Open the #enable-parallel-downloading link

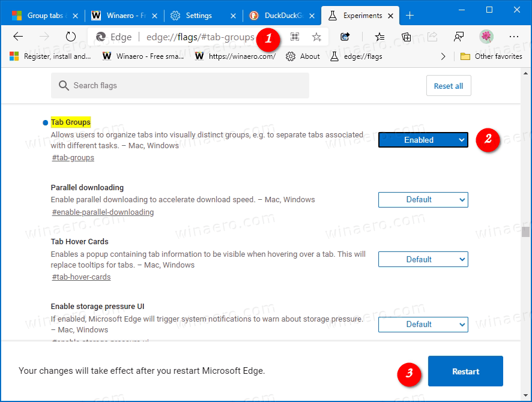[103, 212]
